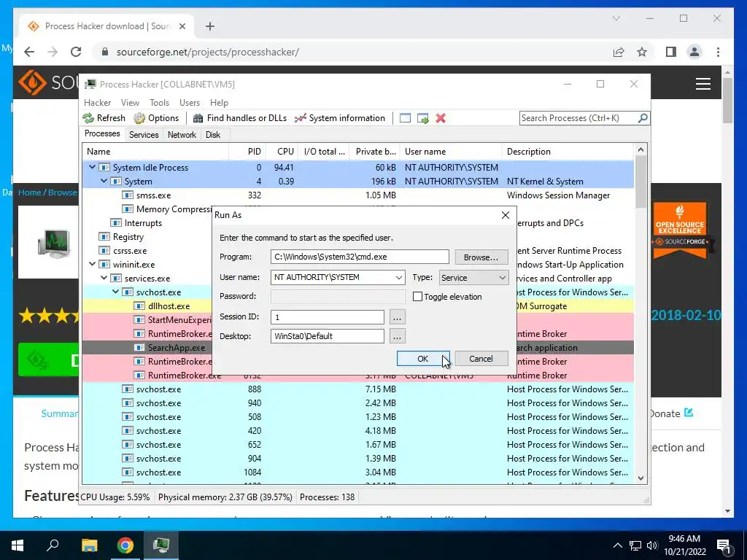747x560 pixels.
Task: Show hidden system tray icons
Action: click(x=617, y=545)
